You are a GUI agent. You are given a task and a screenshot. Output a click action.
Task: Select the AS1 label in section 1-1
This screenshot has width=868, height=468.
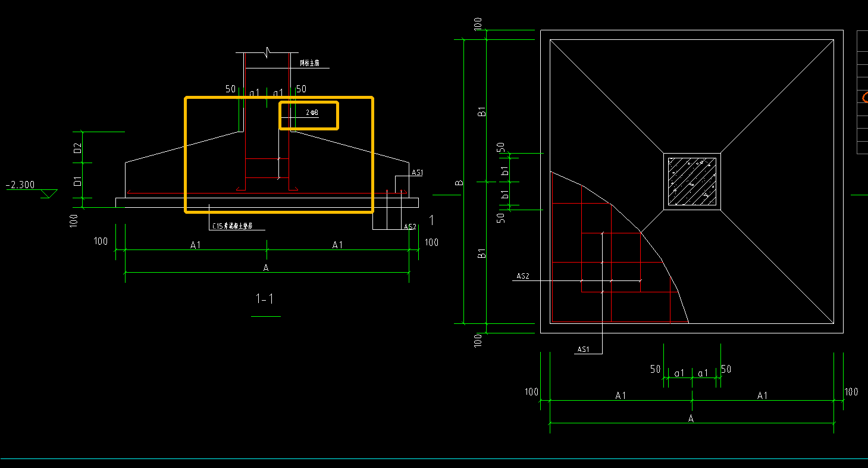pos(417,173)
